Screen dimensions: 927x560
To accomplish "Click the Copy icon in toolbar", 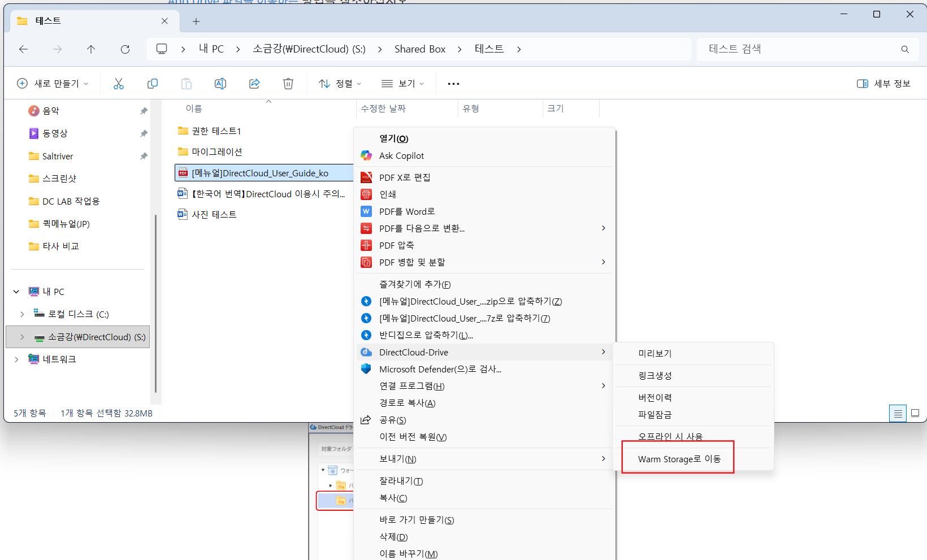I will pyautogui.click(x=152, y=84).
